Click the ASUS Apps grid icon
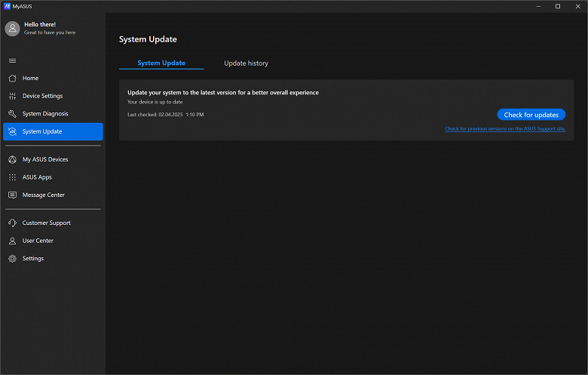 point(12,177)
